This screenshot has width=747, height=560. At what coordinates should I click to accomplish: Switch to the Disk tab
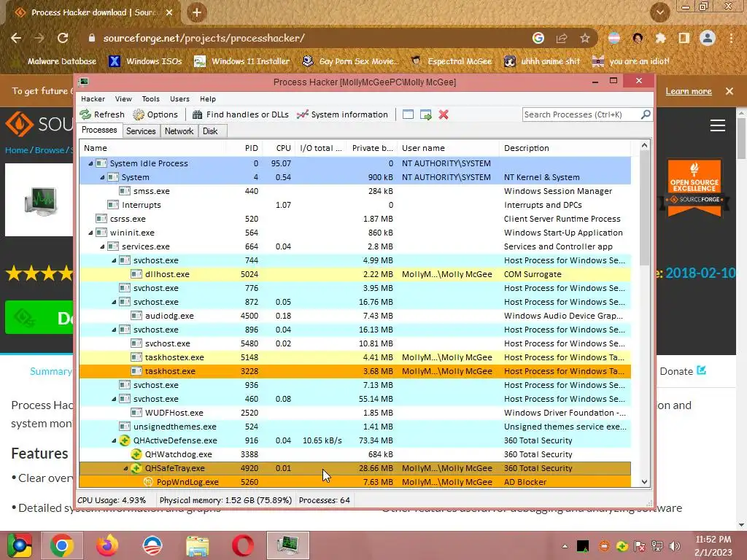click(x=210, y=131)
